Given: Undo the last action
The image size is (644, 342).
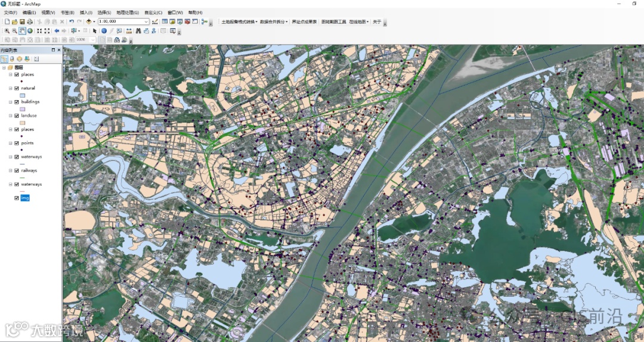Looking at the screenshot, I should pos(72,21).
